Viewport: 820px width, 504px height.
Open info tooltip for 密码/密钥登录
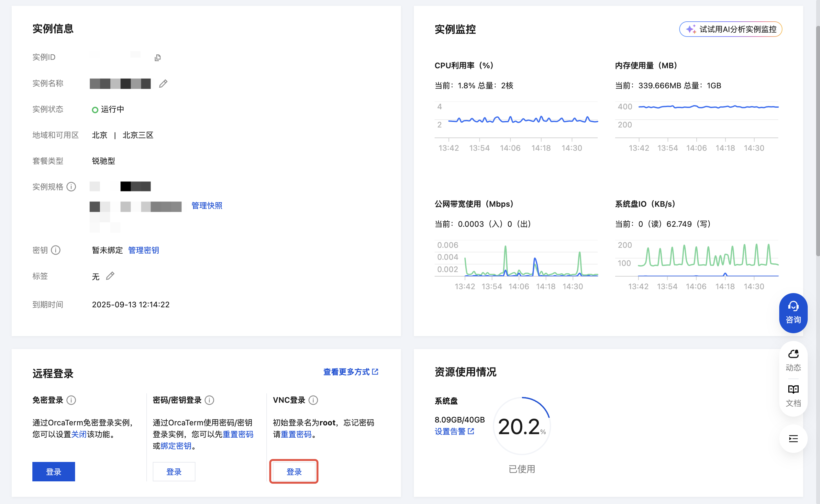(209, 400)
